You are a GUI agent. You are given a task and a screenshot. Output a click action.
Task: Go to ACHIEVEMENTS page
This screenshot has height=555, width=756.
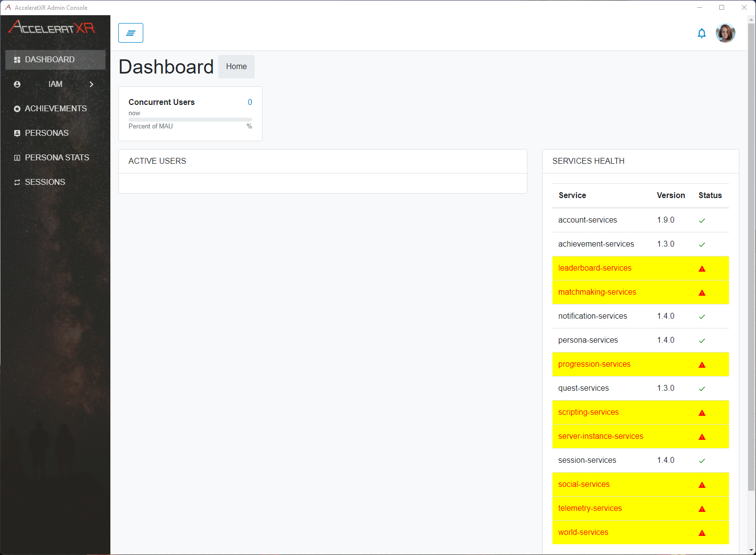point(55,109)
